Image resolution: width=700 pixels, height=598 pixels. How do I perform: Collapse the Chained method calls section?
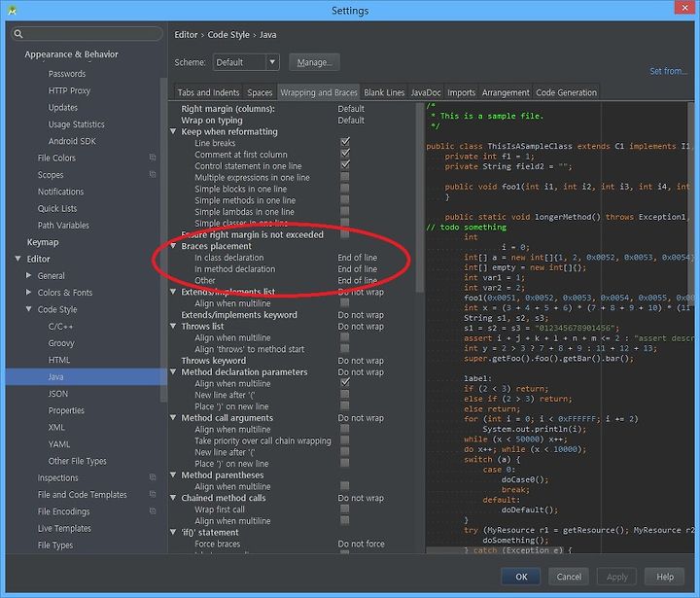coord(173,498)
